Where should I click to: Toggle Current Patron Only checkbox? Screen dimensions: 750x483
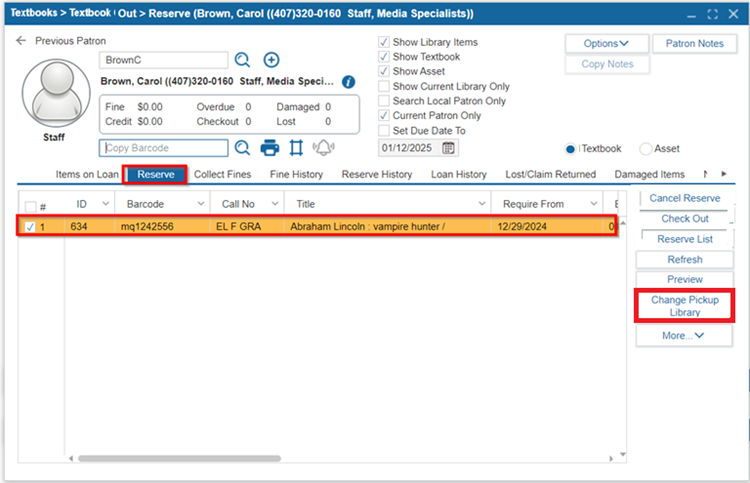pos(384,116)
